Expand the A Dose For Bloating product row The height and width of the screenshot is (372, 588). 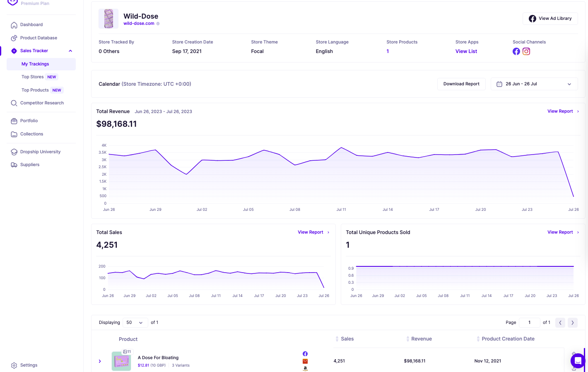[x=99, y=361]
